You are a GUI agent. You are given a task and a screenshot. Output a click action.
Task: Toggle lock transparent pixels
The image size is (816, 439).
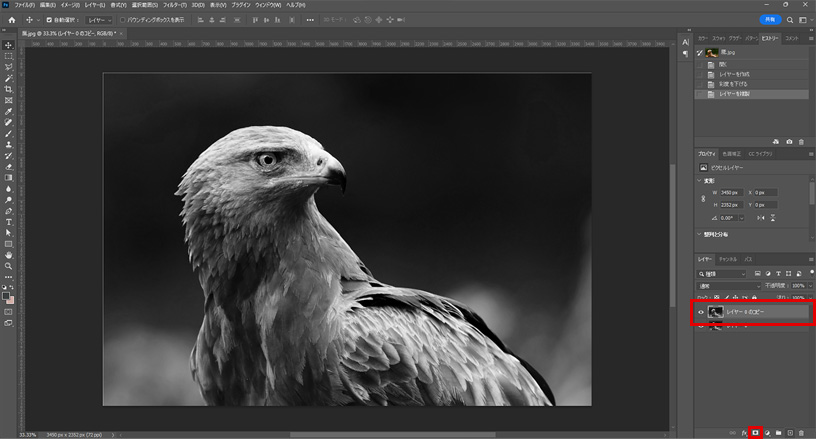[717, 298]
